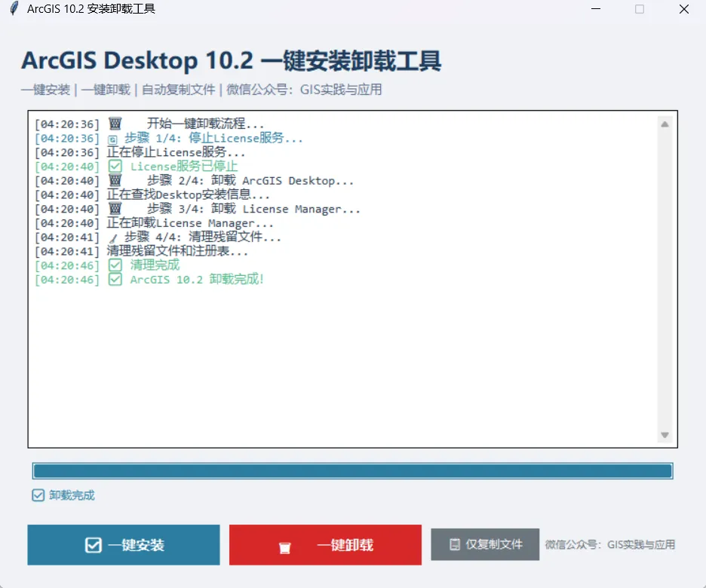Click the timestamp [04:20:46] on 清理完成 line

(67, 265)
